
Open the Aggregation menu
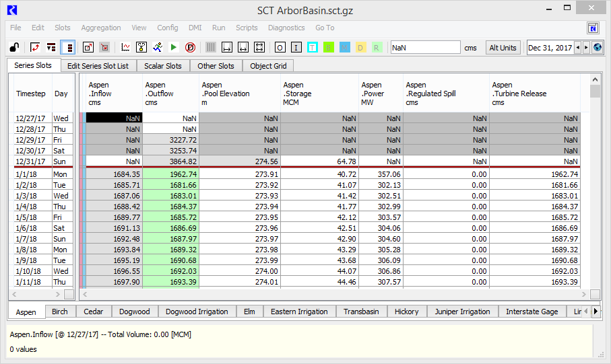101,28
